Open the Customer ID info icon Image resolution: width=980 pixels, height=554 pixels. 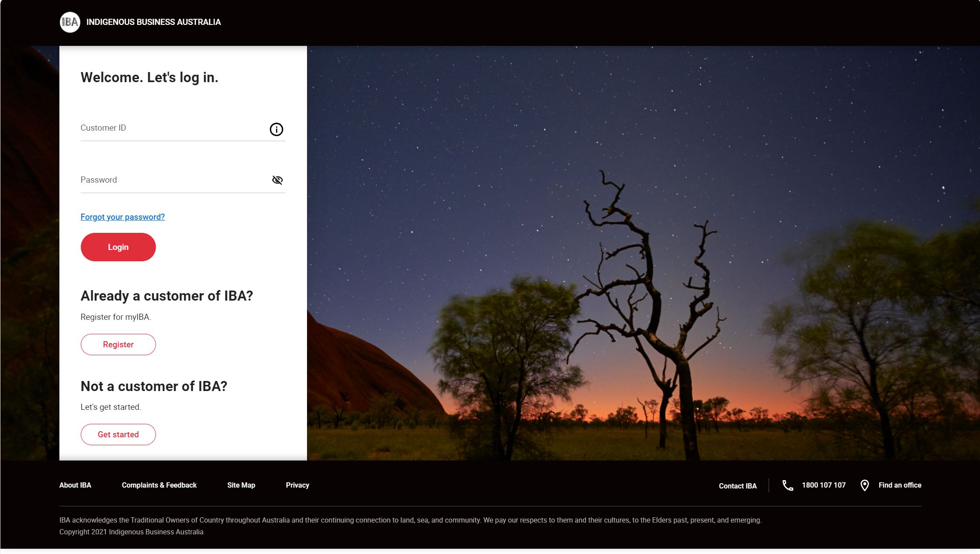coord(276,129)
